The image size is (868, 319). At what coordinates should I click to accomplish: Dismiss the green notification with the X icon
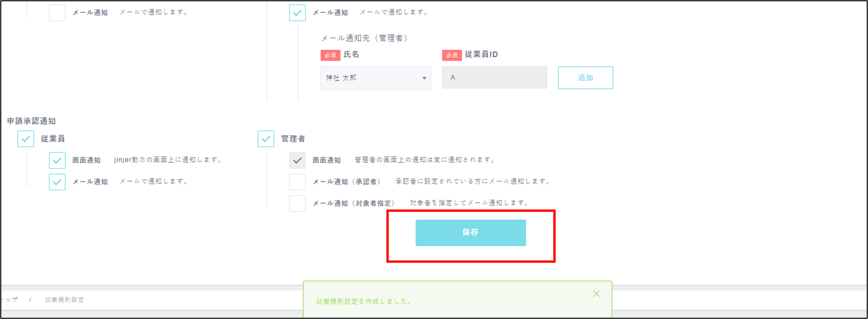tap(596, 294)
